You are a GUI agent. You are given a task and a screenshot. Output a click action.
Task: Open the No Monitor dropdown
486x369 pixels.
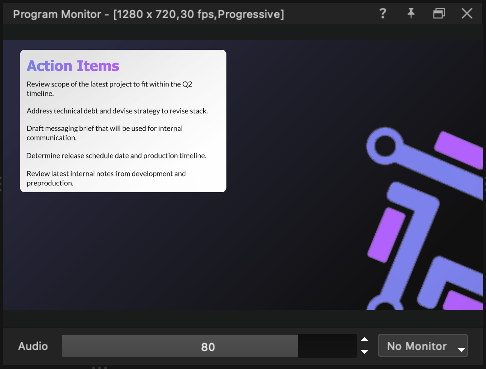pos(423,346)
